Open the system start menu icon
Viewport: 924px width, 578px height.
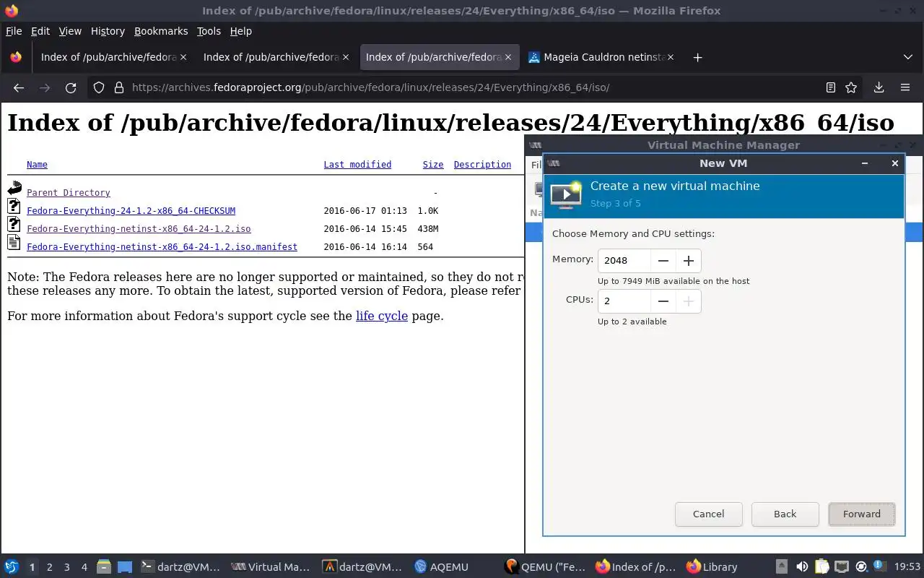click(12, 566)
